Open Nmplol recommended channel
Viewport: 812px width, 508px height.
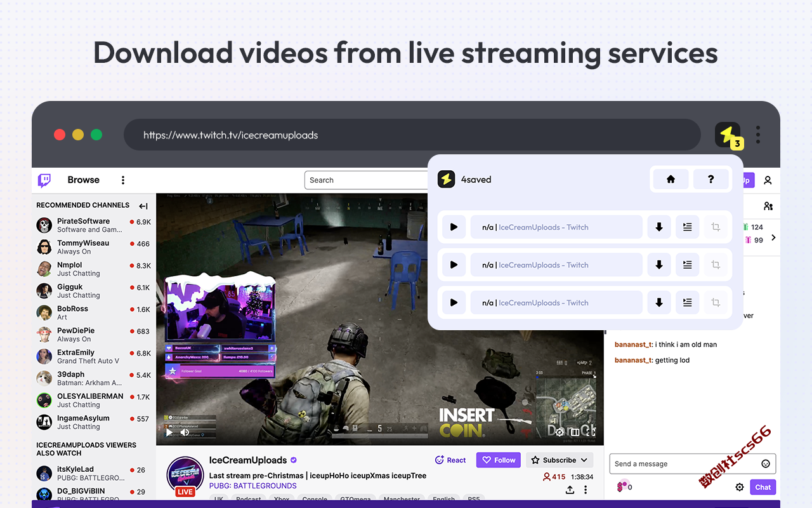tap(94, 269)
